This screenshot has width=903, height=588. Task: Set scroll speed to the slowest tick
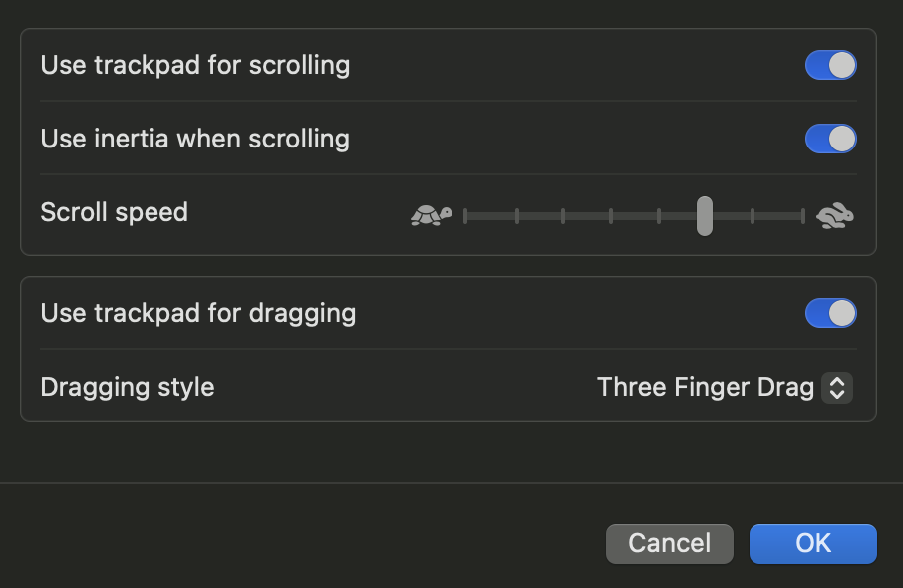click(x=465, y=215)
